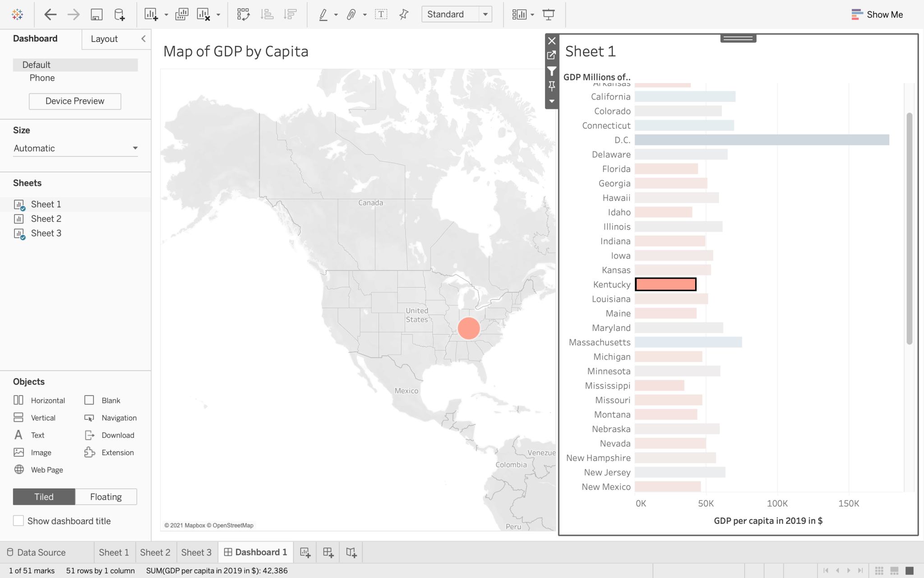
Task: Open the Standard fit dropdown
Action: click(485, 14)
